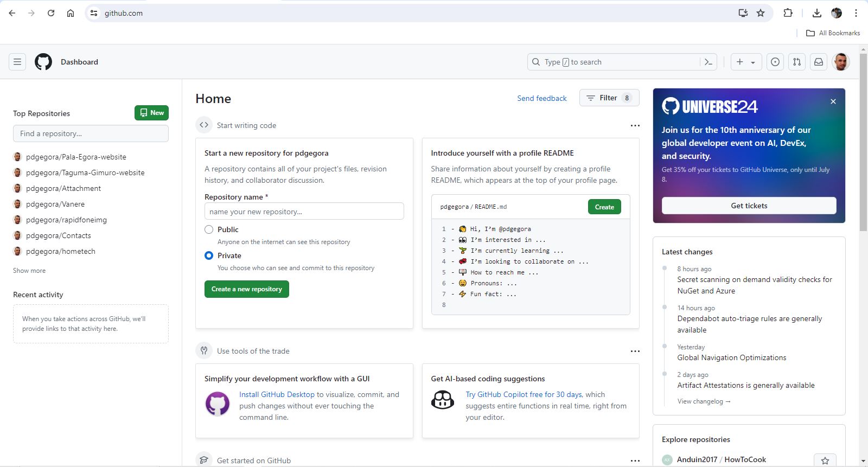Expand Show more repositories
The height and width of the screenshot is (467, 868).
(29, 271)
